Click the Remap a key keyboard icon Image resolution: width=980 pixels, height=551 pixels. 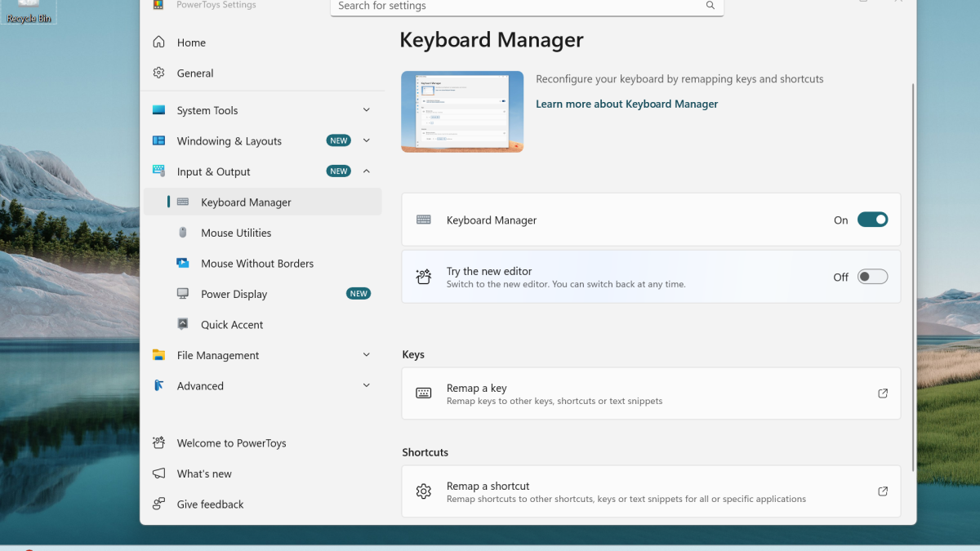point(423,393)
